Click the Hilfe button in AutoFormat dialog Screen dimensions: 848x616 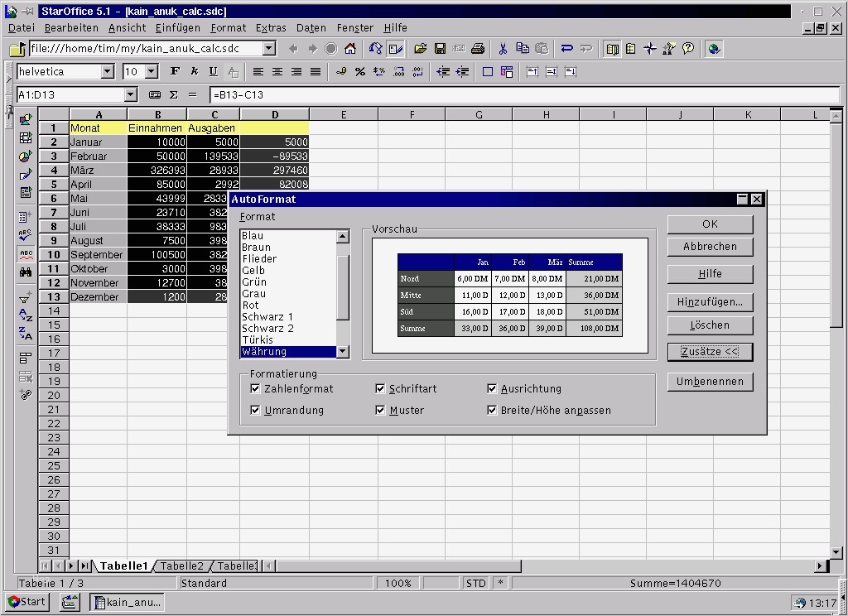[x=710, y=274]
